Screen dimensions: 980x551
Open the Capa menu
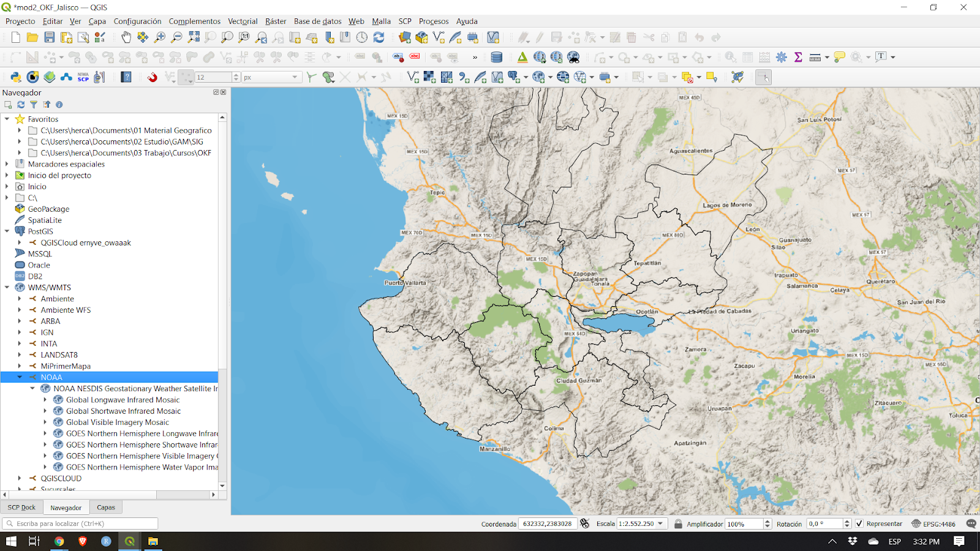pos(97,21)
